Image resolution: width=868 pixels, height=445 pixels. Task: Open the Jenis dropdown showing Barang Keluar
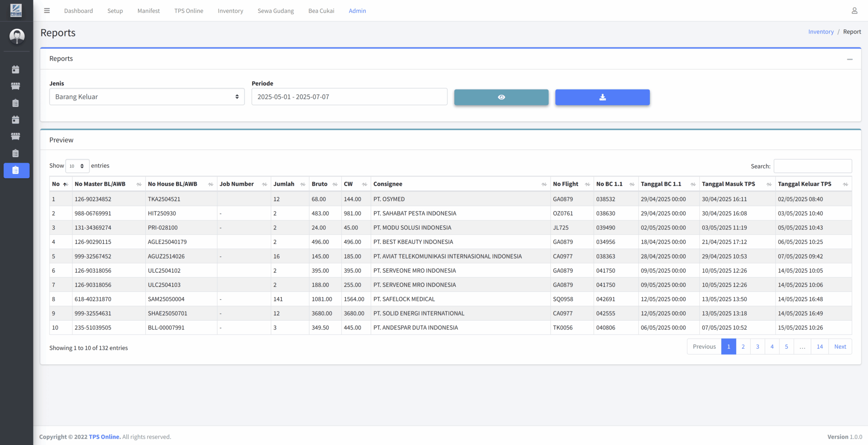point(147,97)
